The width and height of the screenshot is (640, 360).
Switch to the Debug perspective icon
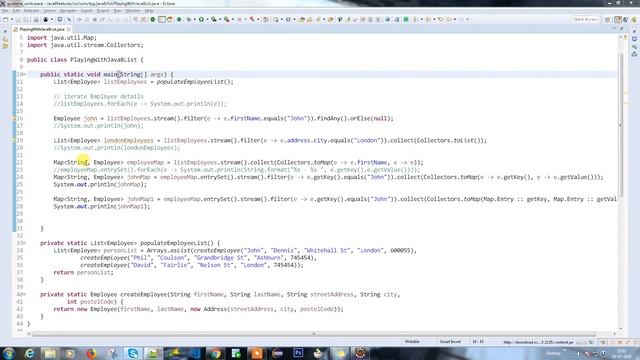click(625, 19)
